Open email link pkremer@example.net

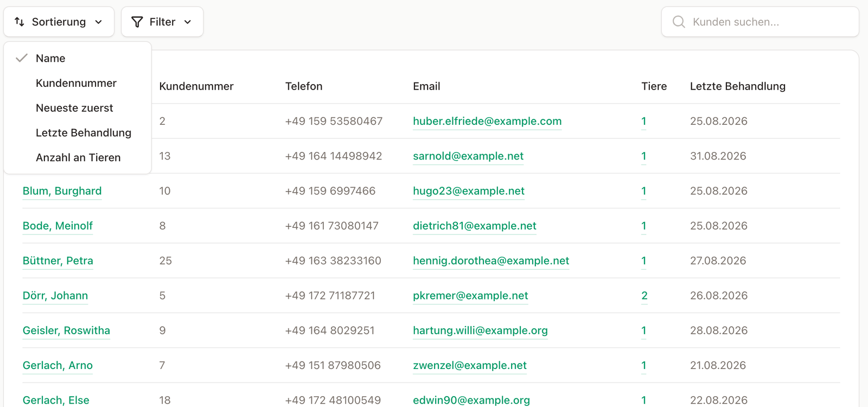[470, 296]
